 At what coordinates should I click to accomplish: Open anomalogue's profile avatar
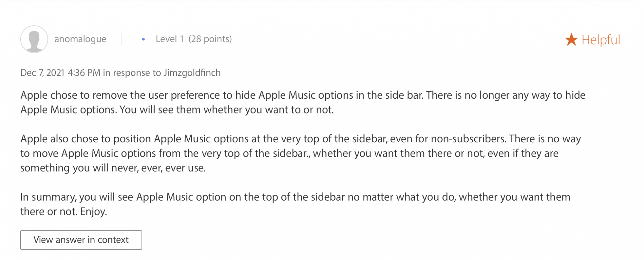point(34,39)
